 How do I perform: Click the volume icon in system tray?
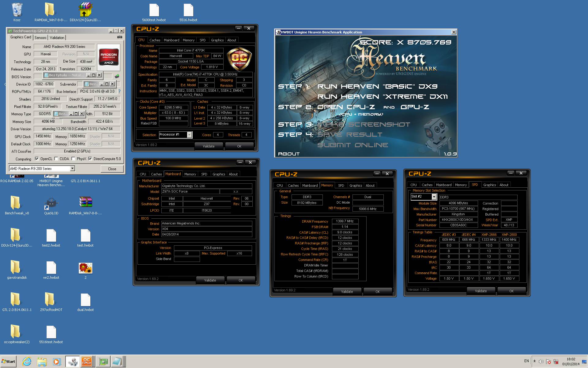(541, 362)
